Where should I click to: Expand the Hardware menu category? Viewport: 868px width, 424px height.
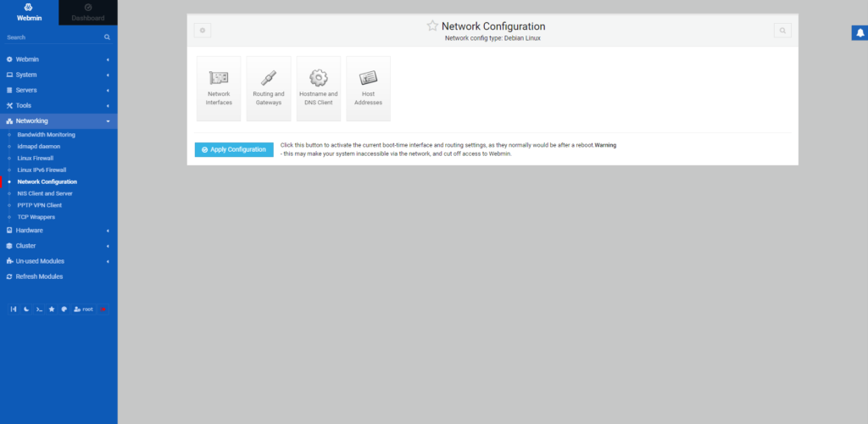(x=58, y=231)
